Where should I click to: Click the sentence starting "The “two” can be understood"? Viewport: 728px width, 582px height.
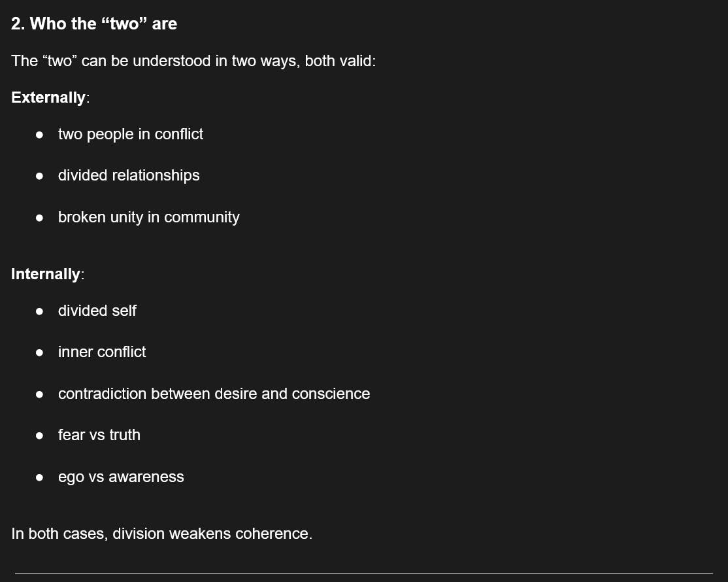click(193, 61)
